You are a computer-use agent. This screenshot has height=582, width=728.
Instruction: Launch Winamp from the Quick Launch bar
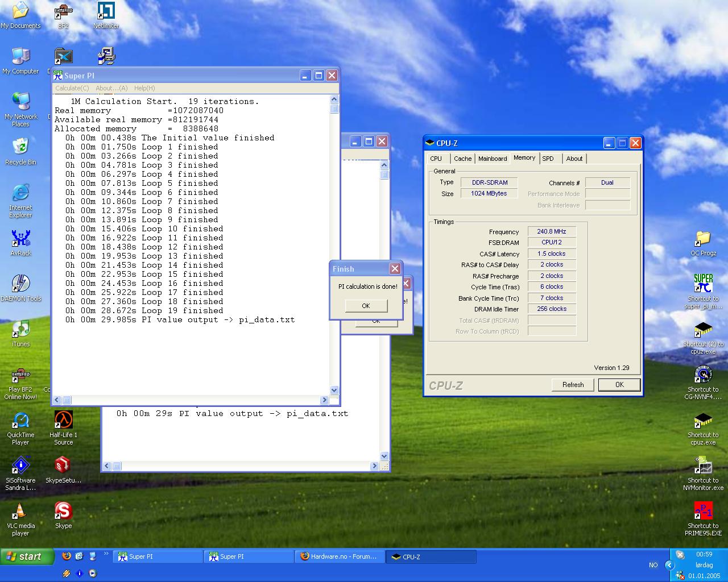click(x=67, y=573)
